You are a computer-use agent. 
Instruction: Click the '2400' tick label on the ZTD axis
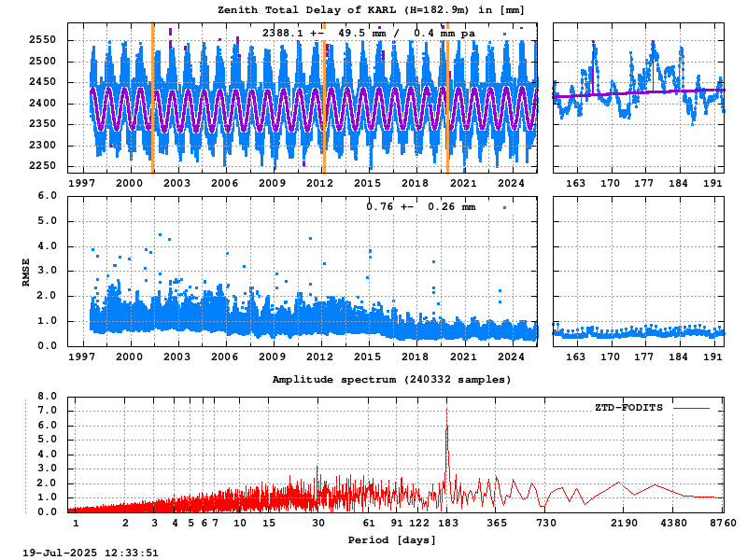coord(42,103)
